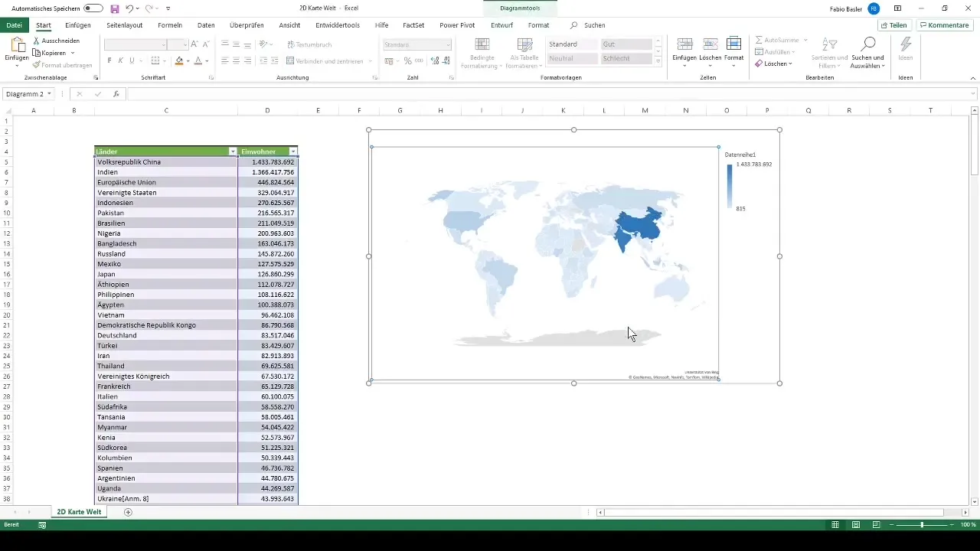Click the insert function fx icon
This screenshot has height=551, width=980.
(x=116, y=94)
